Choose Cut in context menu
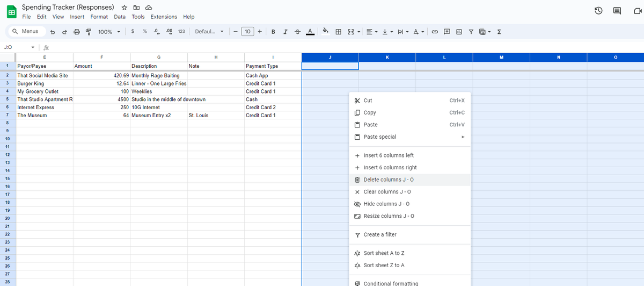Viewport: 644px width, 286px height. (409, 101)
